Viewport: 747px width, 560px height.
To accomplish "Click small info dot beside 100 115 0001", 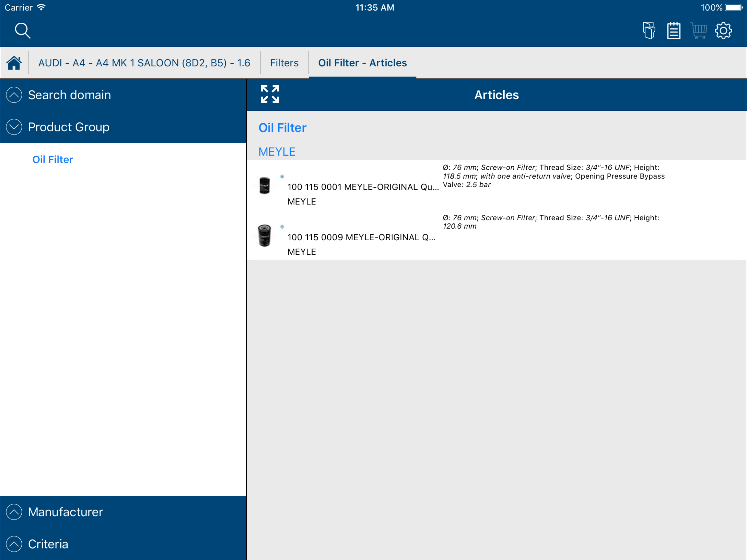I will coord(282,176).
